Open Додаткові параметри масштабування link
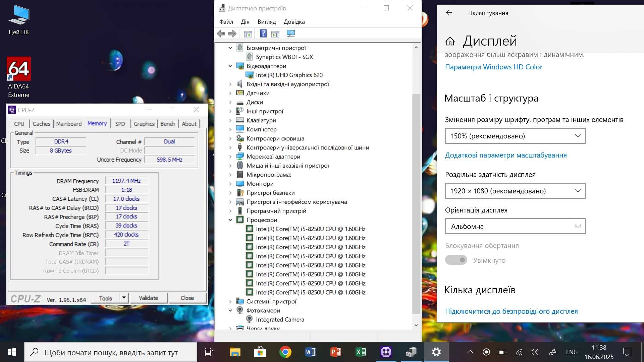644x362 pixels. click(506, 155)
